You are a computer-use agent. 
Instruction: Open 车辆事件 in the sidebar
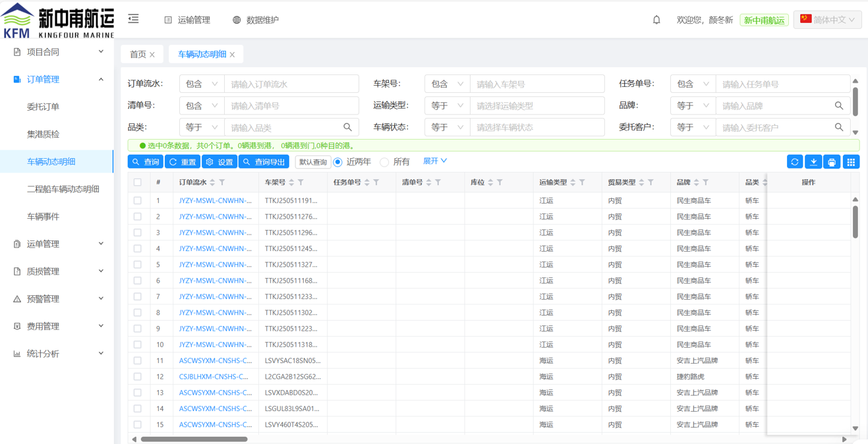43,216
